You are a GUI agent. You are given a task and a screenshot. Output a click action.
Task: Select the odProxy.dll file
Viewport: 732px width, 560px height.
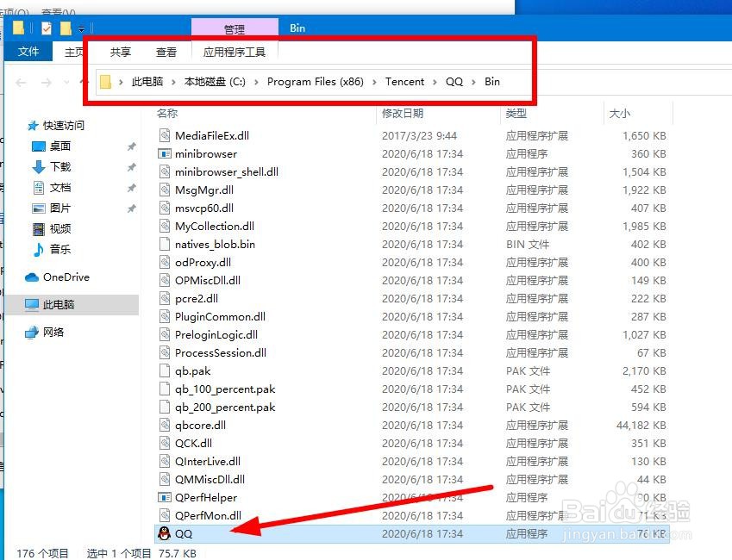[x=203, y=263]
